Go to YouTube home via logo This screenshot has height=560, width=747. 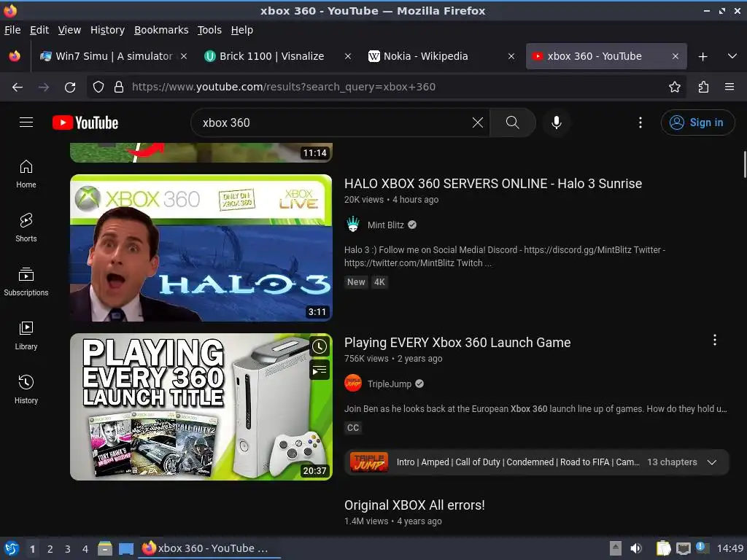pos(85,122)
